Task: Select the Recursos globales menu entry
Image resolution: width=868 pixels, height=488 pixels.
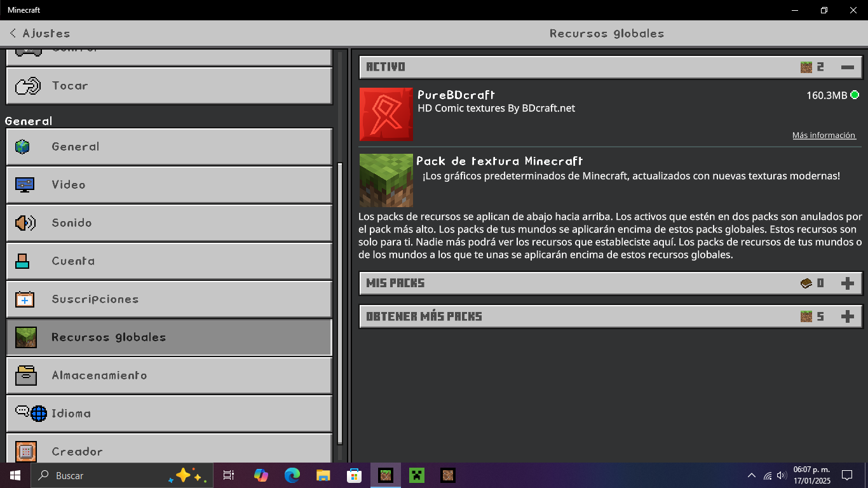Action: (169, 337)
